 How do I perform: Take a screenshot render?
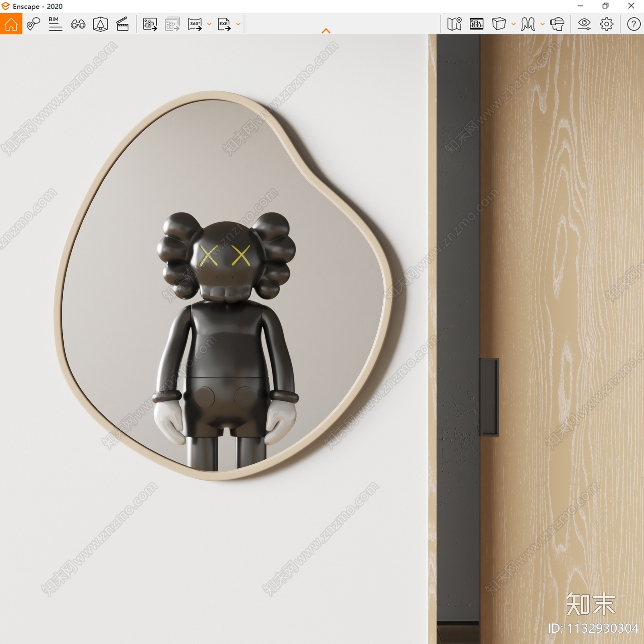click(150, 24)
